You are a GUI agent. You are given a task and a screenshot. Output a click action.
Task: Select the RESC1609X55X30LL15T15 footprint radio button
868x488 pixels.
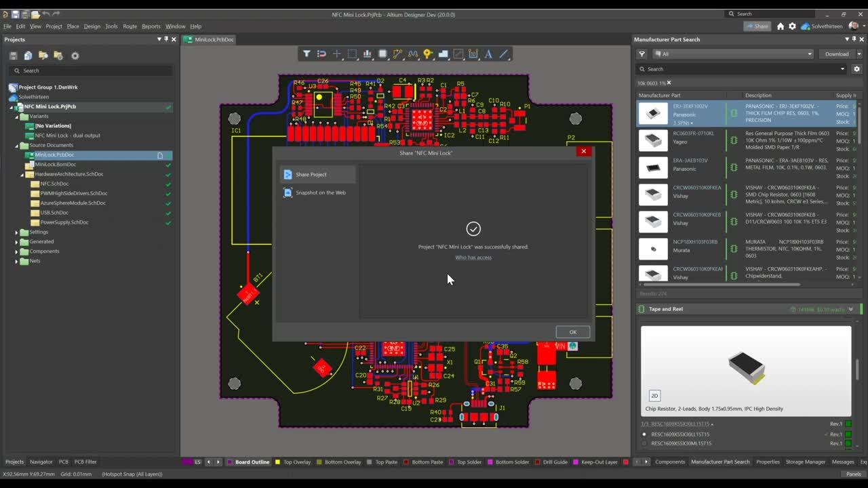point(644,434)
